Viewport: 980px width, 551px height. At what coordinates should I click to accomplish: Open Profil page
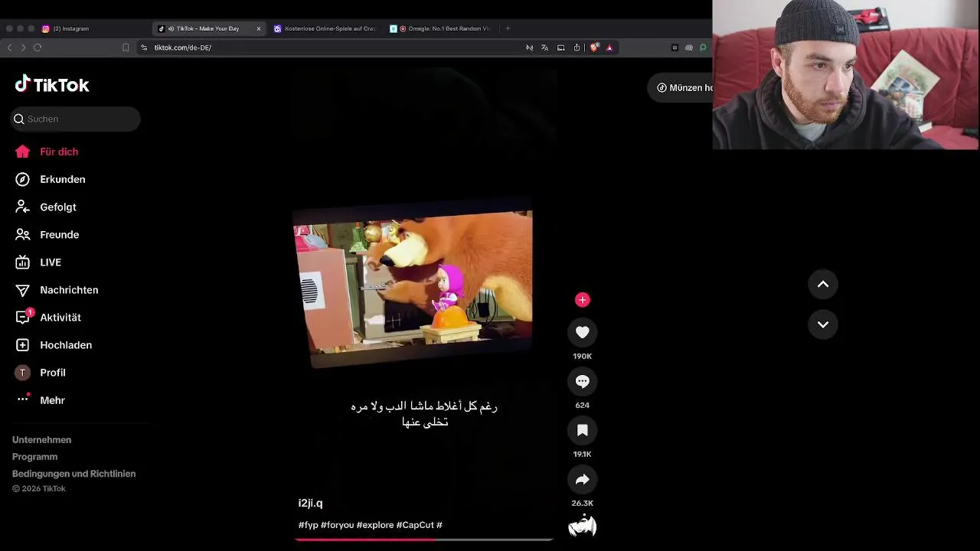click(x=53, y=372)
